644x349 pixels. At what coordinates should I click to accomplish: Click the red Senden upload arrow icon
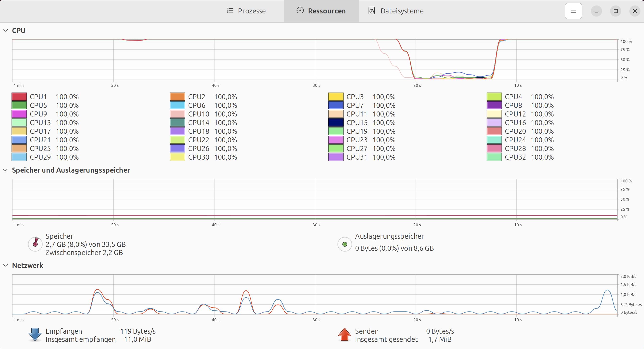pos(345,335)
